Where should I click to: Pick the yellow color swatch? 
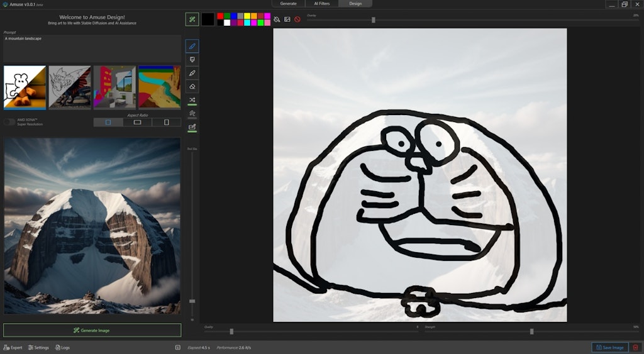[x=247, y=16]
